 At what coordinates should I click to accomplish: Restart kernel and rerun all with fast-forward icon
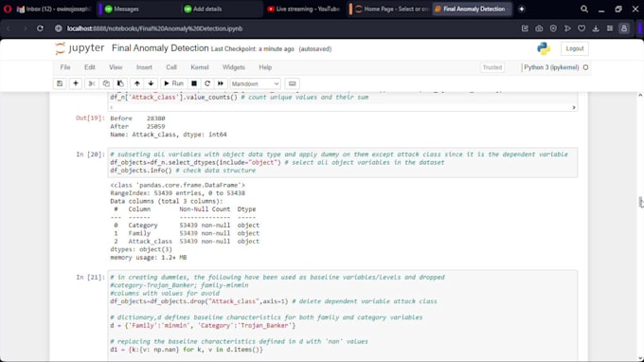click(x=221, y=83)
